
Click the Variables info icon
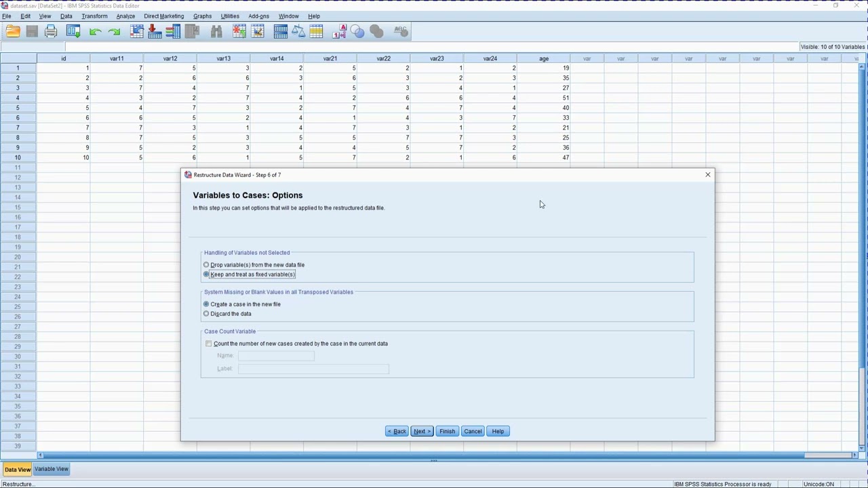pyautogui.click(x=173, y=31)
